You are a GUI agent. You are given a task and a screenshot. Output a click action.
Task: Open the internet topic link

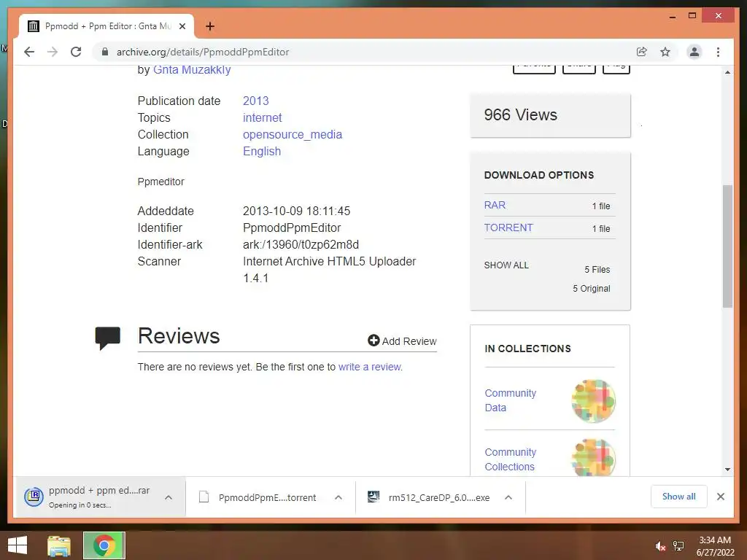coord(262,117)
